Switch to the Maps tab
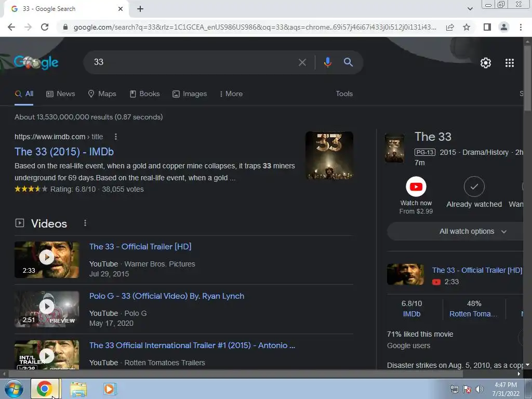The image size is (532, 399). 102,94
